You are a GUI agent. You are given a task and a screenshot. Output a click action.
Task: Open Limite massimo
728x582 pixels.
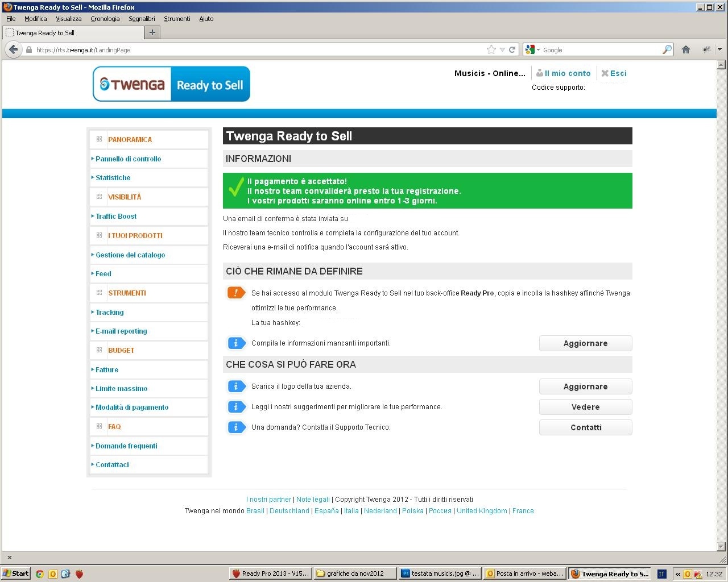tap(121, 388)
